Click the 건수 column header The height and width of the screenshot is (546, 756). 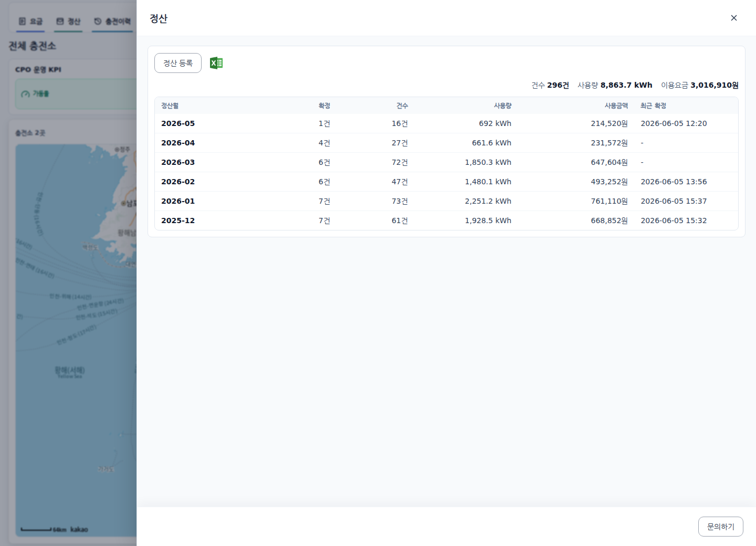click(x=402, y=106)
